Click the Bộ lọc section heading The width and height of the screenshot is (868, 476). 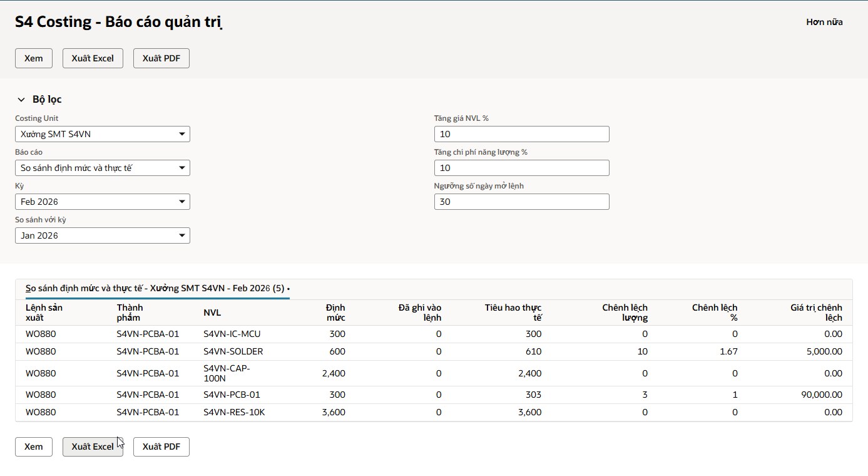(x=47, y=100)
